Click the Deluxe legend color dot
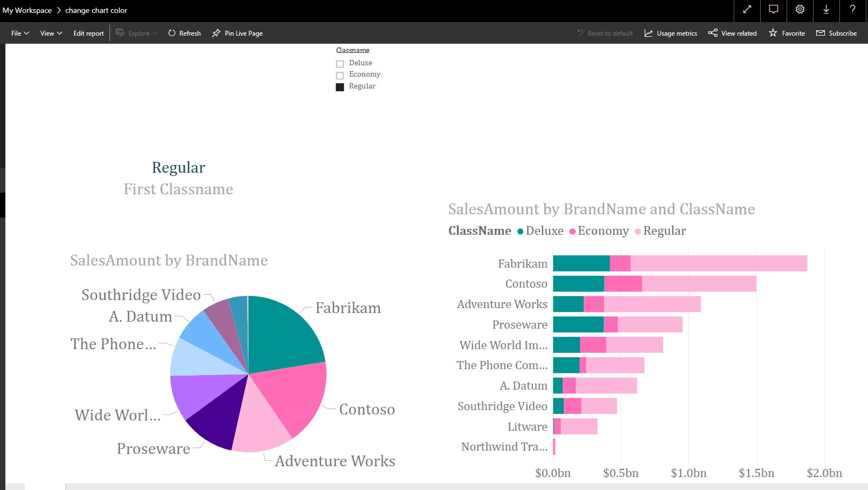Viewport: 868px width, 490px height. pyautogui.click(x=521, y=232)
